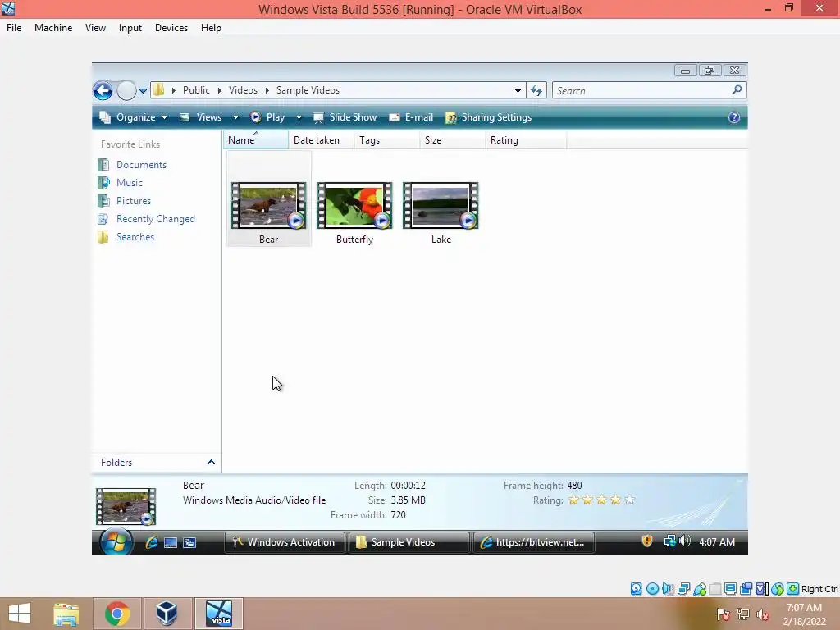Open the VirtualBox Machine menu

[x=53, y=28]
